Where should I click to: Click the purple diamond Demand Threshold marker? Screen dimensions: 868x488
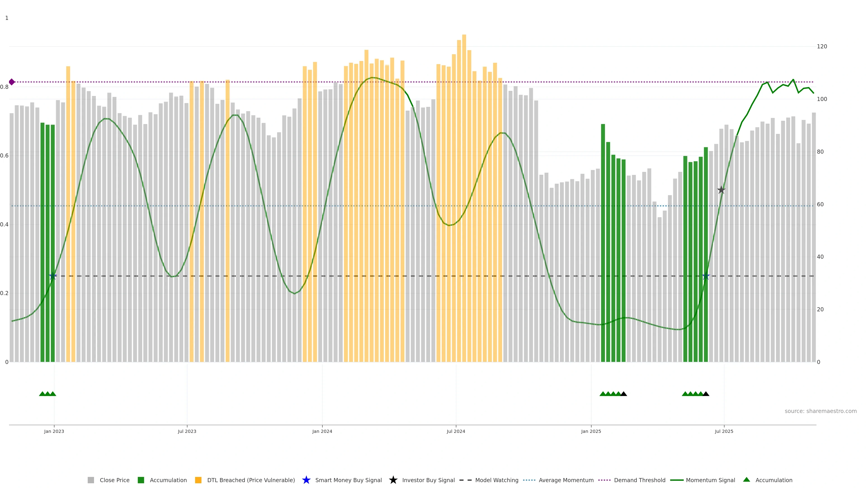12,82
